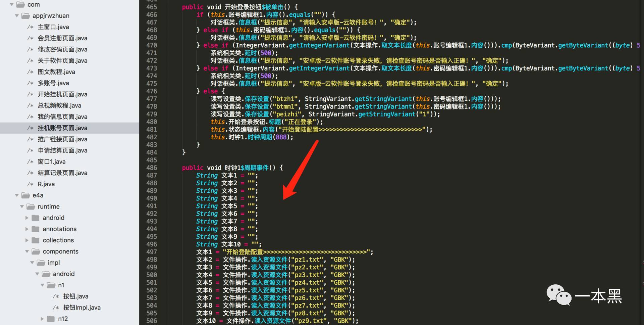Select 挂机账号页面.java in the tree
This screenshot has width=644, height=325.
pyautogui.click(x=62, y=128)
